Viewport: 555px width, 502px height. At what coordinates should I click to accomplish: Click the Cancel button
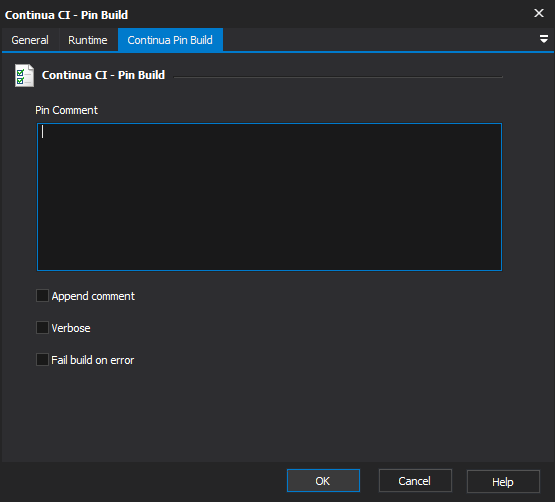click(x=415, y=481)
